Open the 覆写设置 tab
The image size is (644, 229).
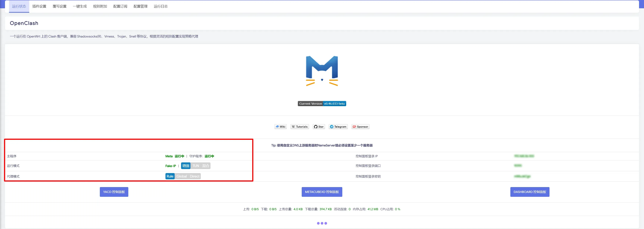pyautogui.click(x=60, y=6)
